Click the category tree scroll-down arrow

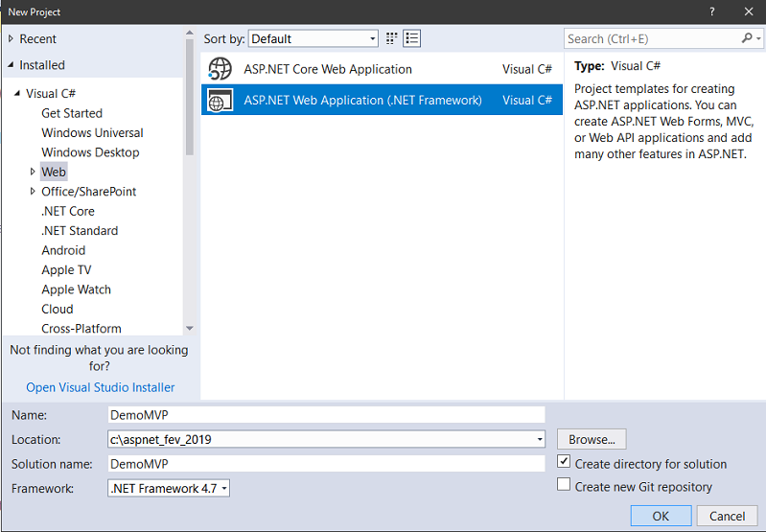(x=190, y=328)
